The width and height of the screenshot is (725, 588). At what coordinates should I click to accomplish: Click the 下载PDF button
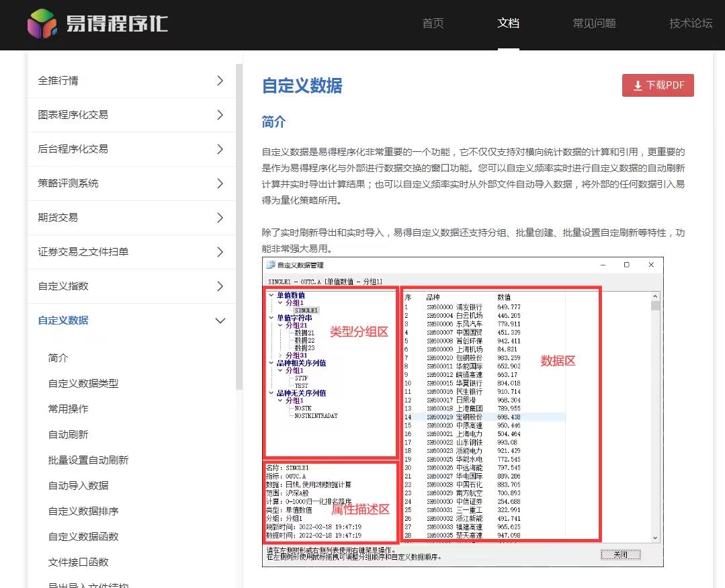click(x=658, y=85)
